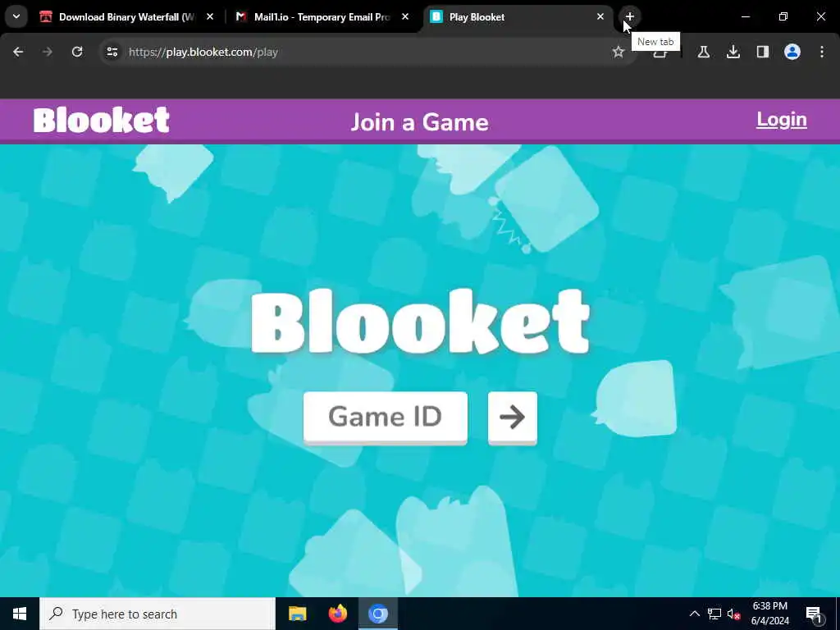Click the Game ID input field

[x=386, y=417]
